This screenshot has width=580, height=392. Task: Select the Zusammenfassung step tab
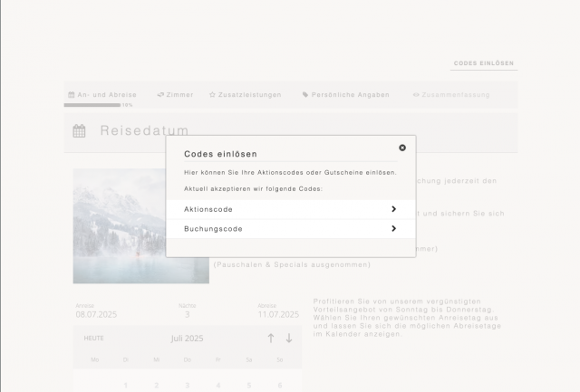tap(451, 95)
